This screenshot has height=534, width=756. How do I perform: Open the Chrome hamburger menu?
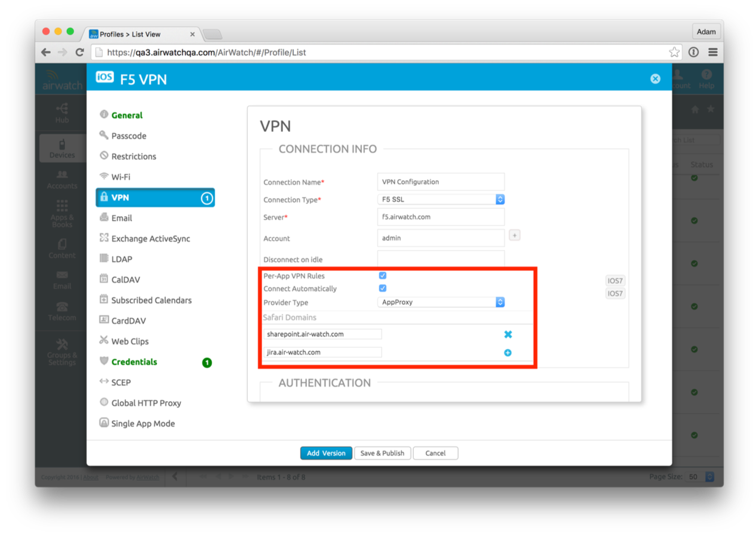712,53
